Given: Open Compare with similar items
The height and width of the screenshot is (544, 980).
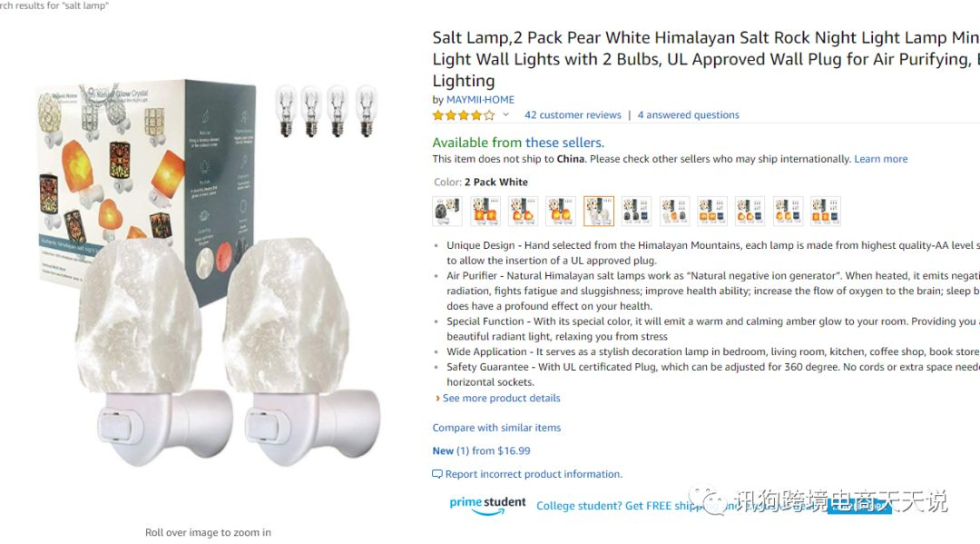Looking at the screenshot, I should click(496, 428).
